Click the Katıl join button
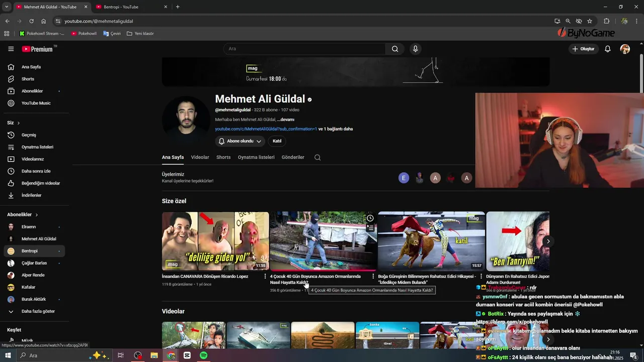The width and height of the screenshot is (644, 362). [277, 141]
